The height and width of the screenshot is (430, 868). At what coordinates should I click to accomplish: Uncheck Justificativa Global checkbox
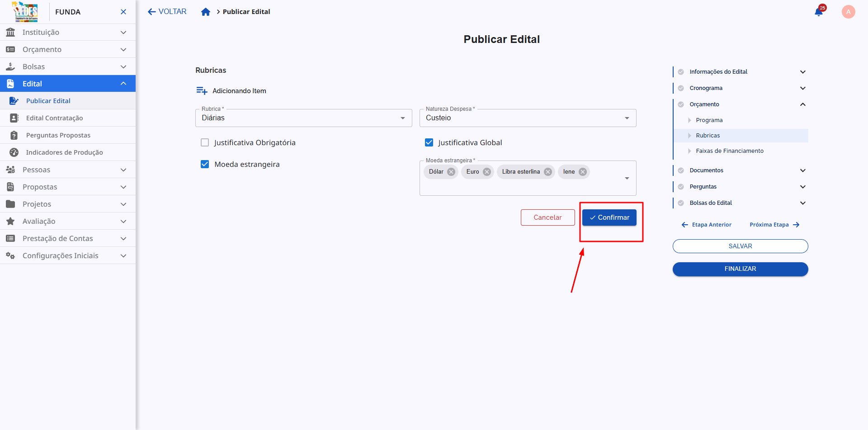click(x=429, y=143)
